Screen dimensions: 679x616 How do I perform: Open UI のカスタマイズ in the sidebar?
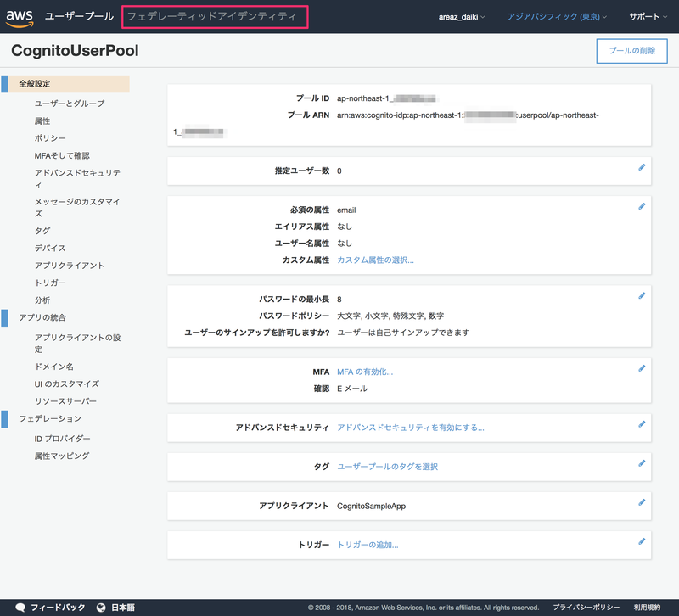(67, 384)
